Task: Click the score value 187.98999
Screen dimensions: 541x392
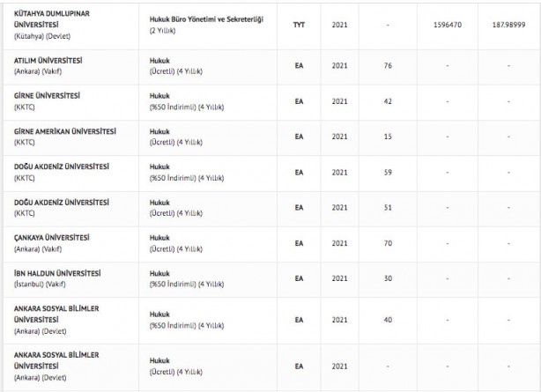Action: click(508, 25)
